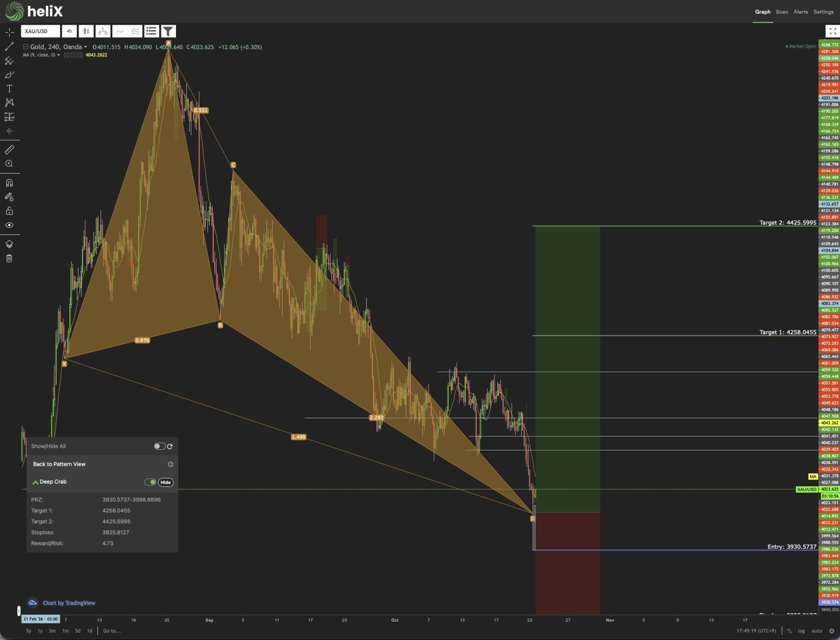Toggle the eye hide-drawings tool
The height and width of the screenshot is (640, 840).
click(x=9, y=225)
